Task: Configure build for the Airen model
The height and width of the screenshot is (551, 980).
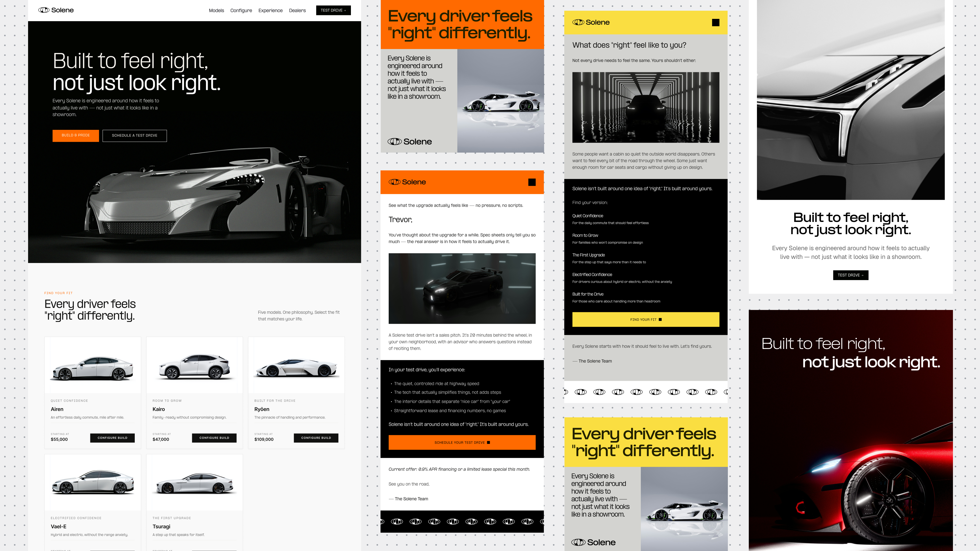Action: click(x=112, y=438)
